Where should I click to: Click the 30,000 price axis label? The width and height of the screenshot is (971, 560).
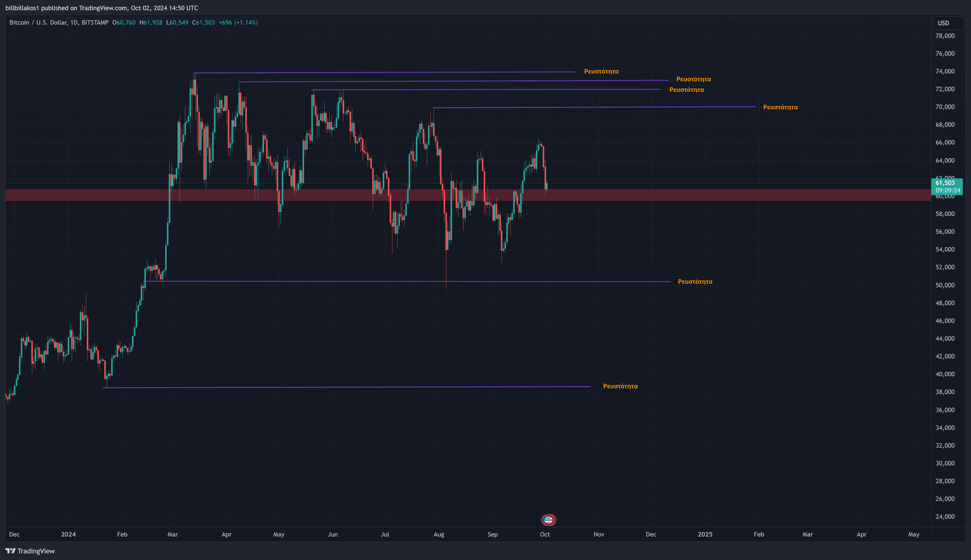(x=945, y=464)
